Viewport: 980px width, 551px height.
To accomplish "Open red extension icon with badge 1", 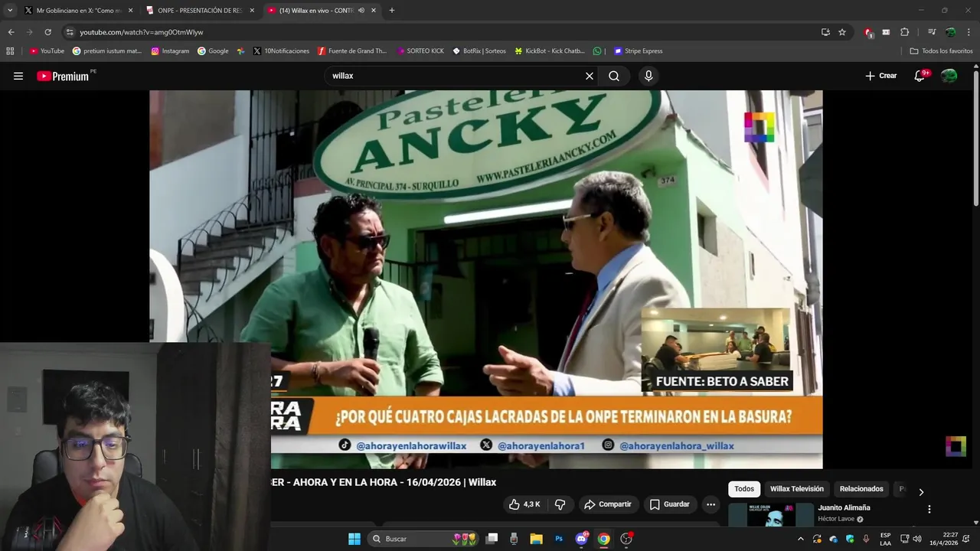I will (868, 32).
